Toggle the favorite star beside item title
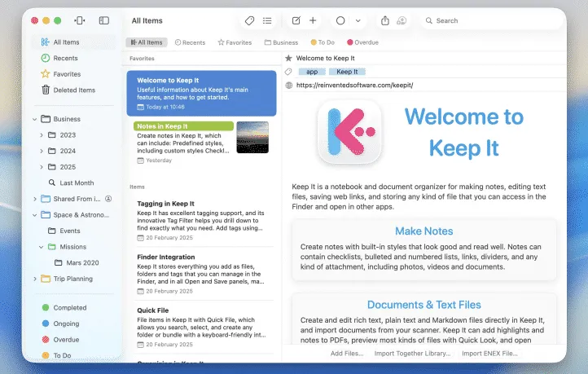The height and width of the screenshot is (374, 588). tap(288, 58)
